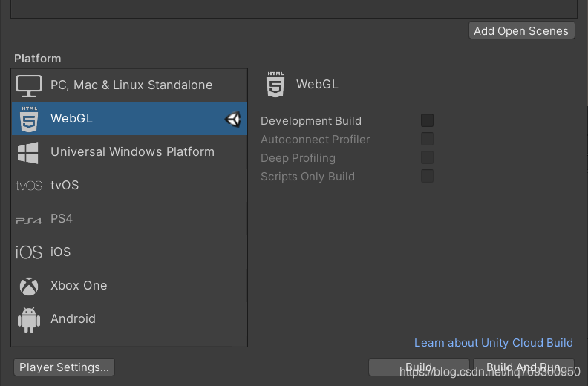Click the PC, Mac & Linux monitor icon
Image resolution: width=588 pixels, height=386 pixels.
point(29,85)
